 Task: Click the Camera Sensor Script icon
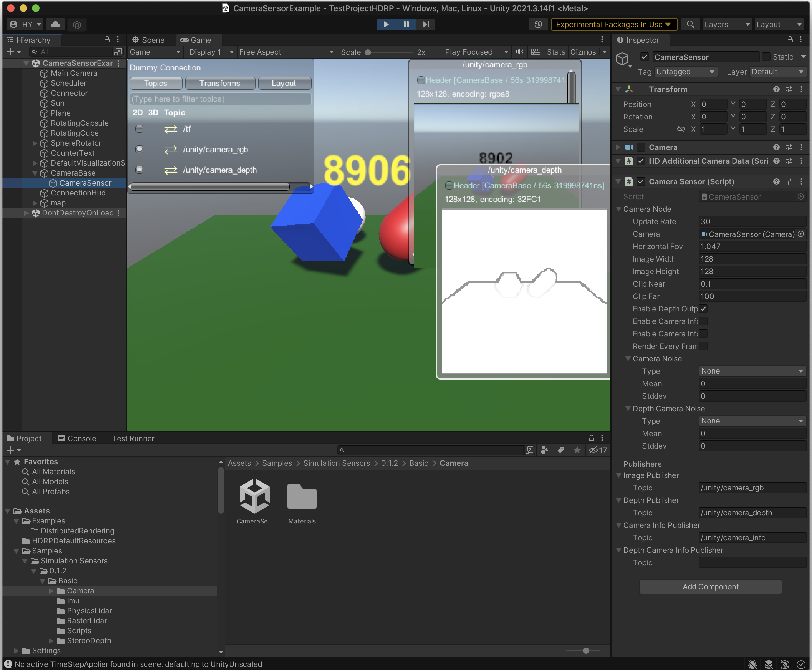click(627, 181)
